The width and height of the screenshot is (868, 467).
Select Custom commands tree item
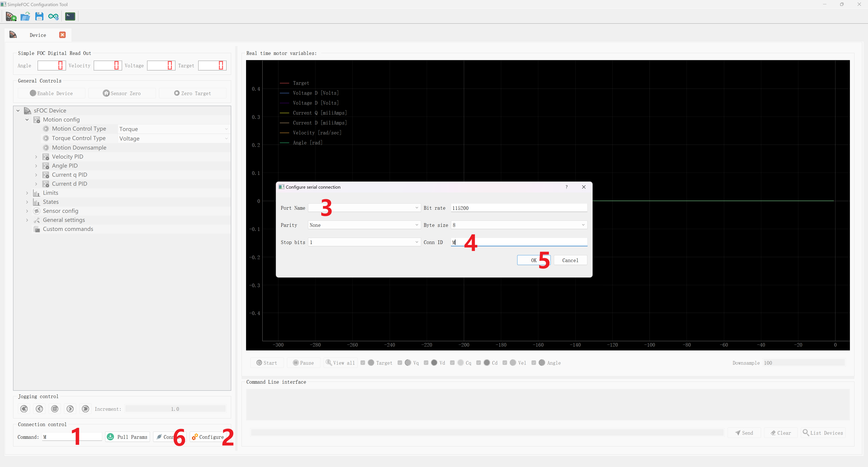[68, 229]
